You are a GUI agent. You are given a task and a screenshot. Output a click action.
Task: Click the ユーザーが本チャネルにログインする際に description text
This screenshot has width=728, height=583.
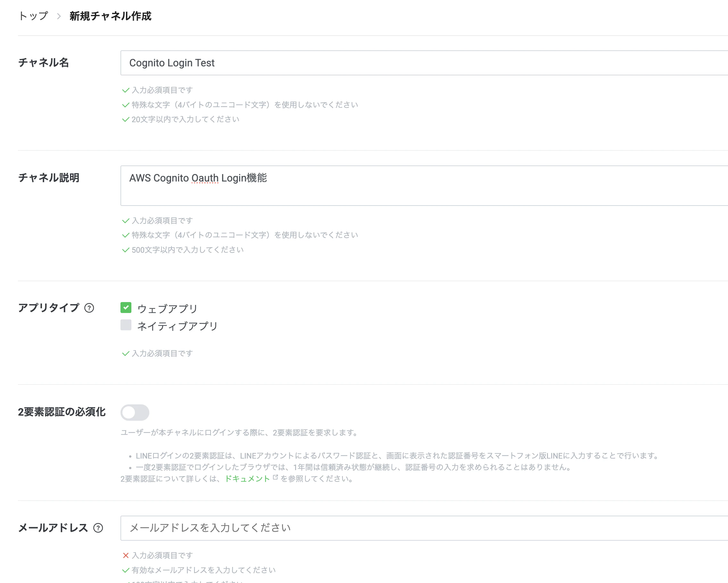pos(239,433)
